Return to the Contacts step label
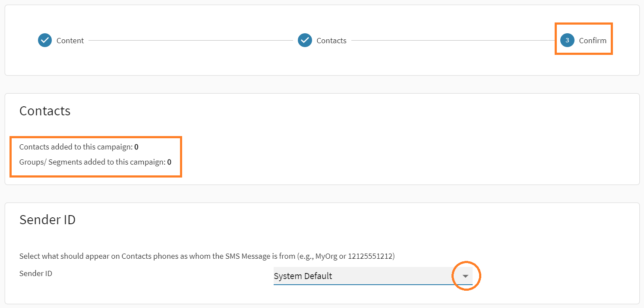644x308 pixels. [x=331, y=41]
